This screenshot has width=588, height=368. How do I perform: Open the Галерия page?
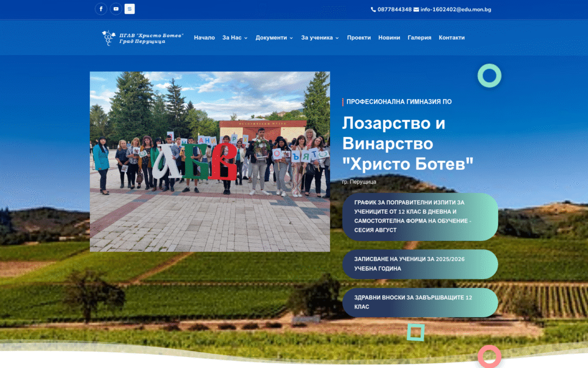coord(419,38)
